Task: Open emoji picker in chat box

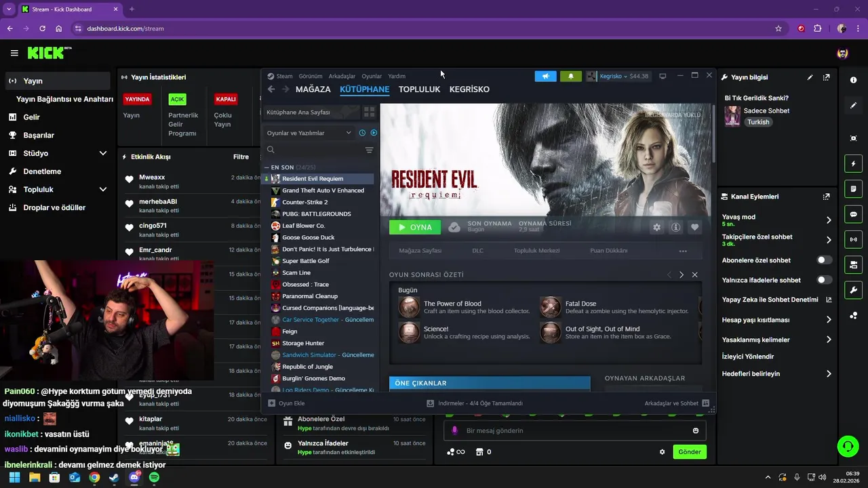Action: (x=696, y=430)
